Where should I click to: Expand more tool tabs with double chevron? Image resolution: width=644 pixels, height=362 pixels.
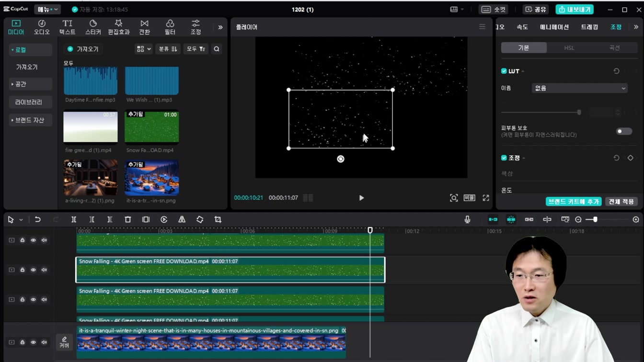click(x=220, y=27)
